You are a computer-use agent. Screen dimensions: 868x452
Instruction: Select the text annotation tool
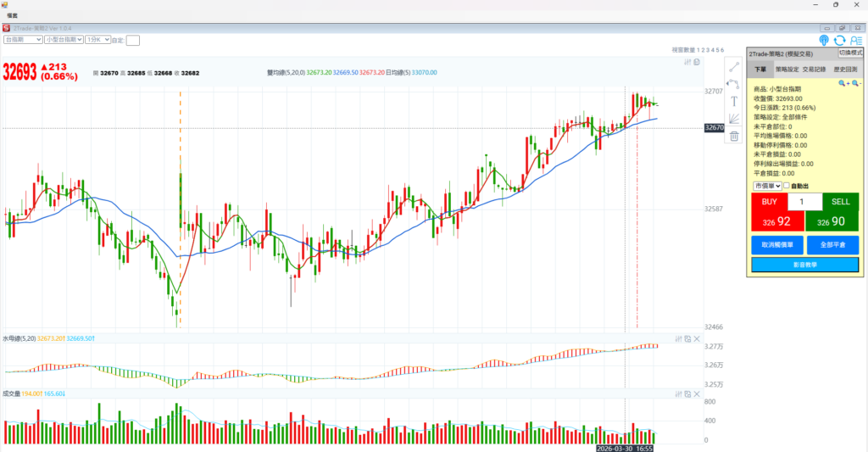coord(734,101)
